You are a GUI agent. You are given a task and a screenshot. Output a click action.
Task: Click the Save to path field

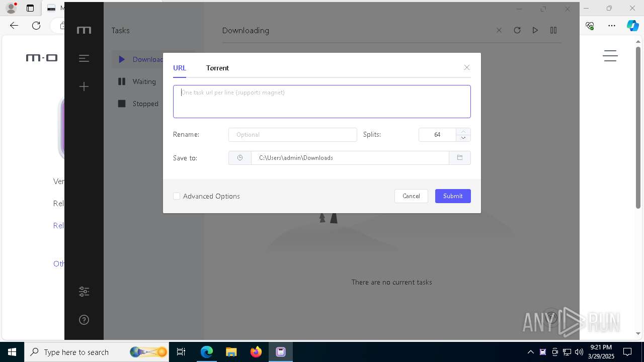coord(350,158)
